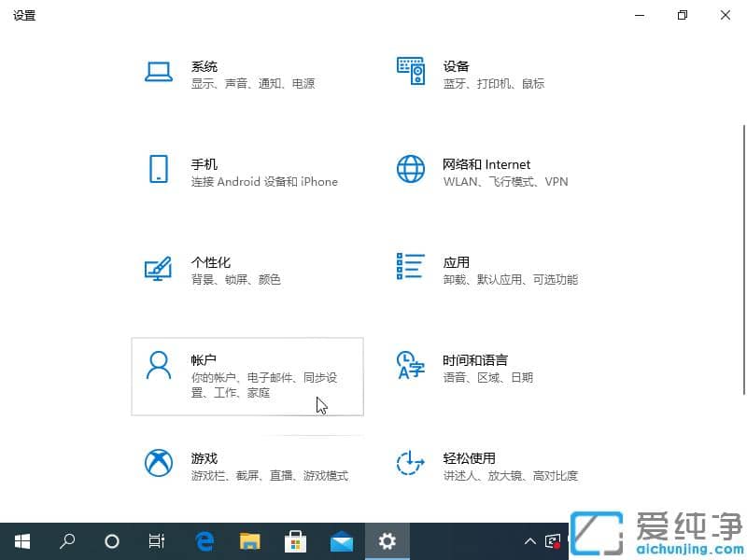Select the 帐户 (Accounts) category
747x560 pixels.
click(247, 376)
